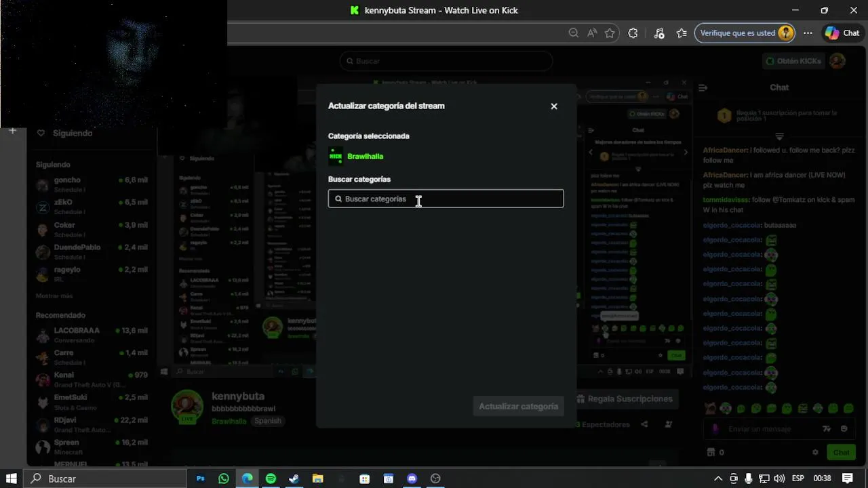Open goncho channel in sidebar

point(92,184)
